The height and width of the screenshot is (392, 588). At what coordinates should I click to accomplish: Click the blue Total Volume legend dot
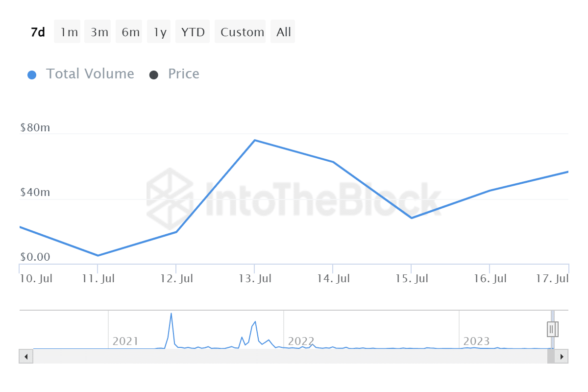pyautogui.click(x=32, y=75)
